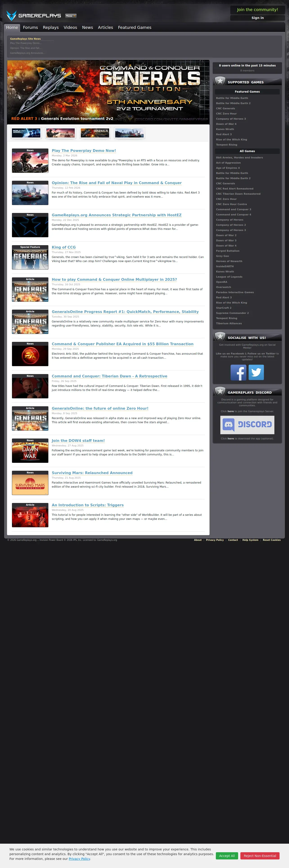289x868 pixels.
Task: Open Tempest Rising in Featured Games
Action: pos(226,145)
